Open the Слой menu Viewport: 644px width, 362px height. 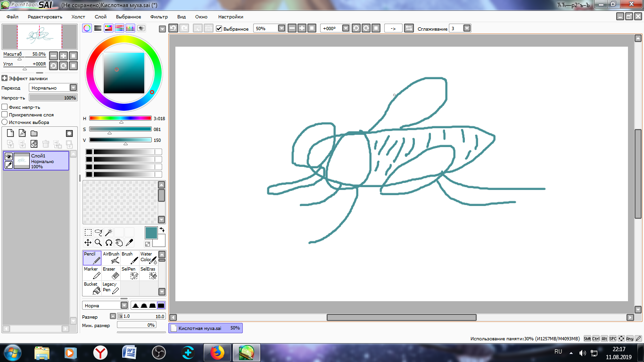pos(100,16)
